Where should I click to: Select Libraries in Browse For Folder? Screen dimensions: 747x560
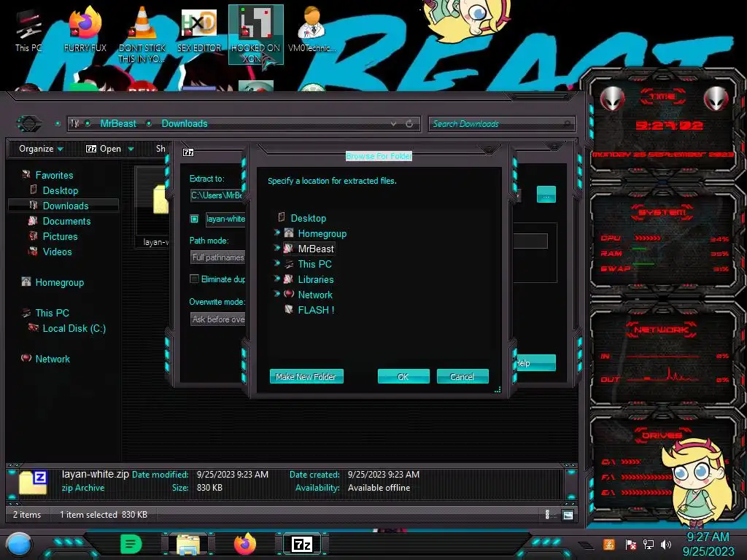click(315, 279)
